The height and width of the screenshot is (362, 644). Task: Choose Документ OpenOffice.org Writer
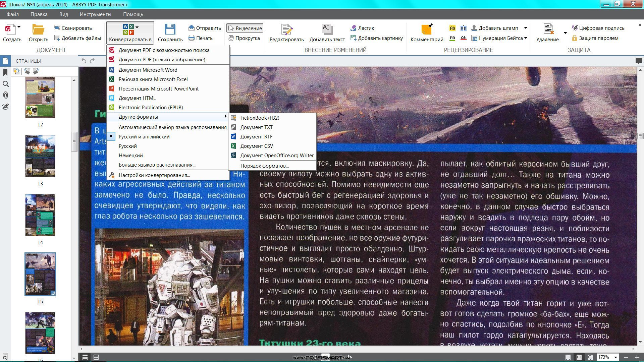click(x=272, y=156)
